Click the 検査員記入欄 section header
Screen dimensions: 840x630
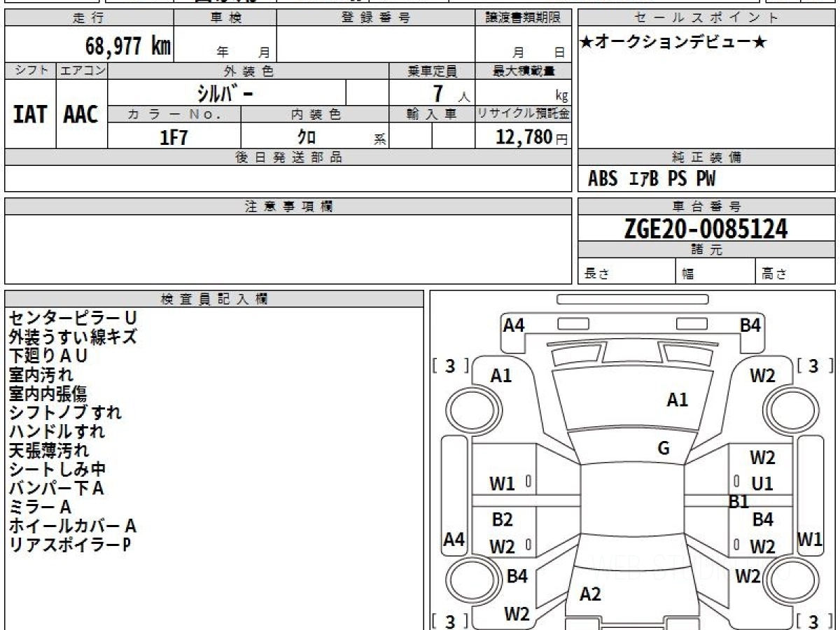214,299
